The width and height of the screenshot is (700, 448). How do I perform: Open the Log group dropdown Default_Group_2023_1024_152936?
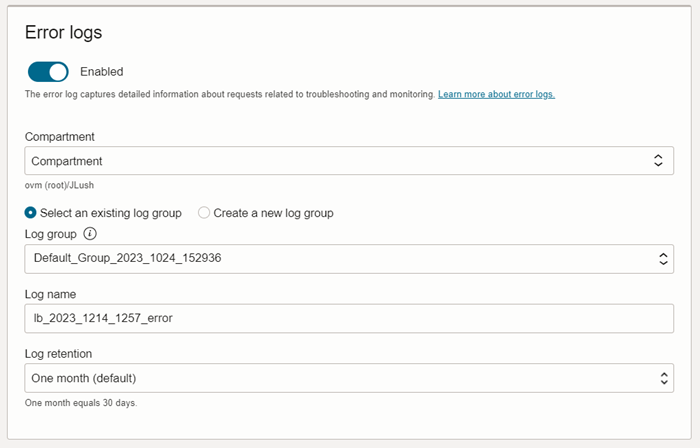(349, 259)
